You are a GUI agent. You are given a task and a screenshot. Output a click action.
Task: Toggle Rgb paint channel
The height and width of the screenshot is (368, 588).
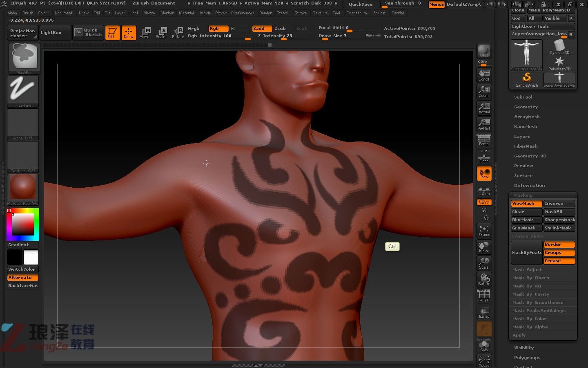218,29
